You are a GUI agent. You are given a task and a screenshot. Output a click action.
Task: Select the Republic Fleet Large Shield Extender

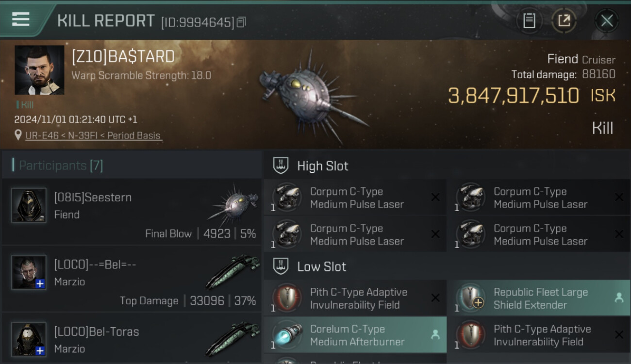[538, 298]
